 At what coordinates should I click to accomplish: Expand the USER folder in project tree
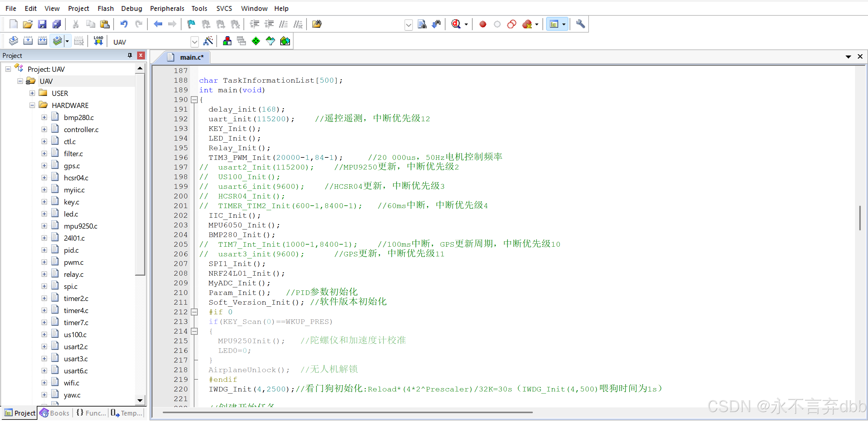(x=32, y=93)
